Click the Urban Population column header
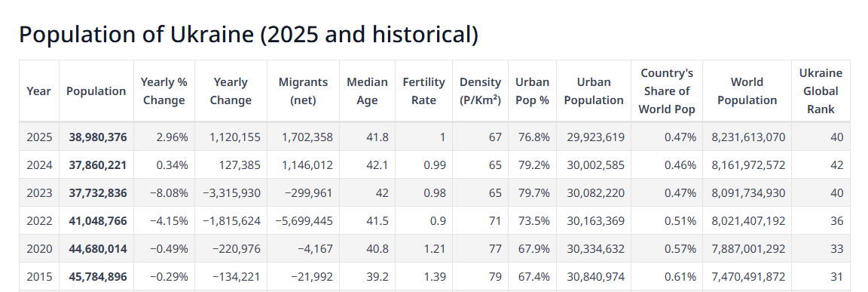 tap(594, 91)
